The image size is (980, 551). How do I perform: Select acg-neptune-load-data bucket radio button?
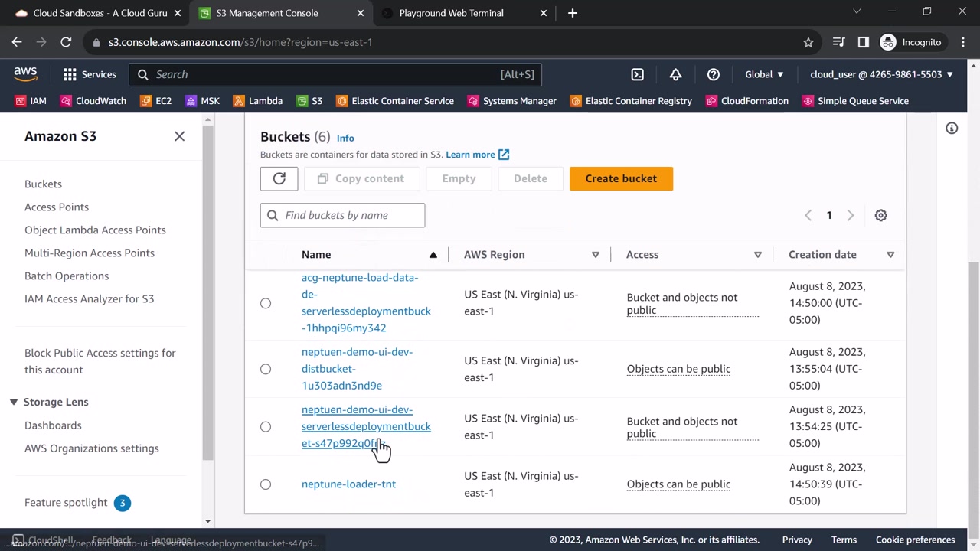tap(266, 303)
